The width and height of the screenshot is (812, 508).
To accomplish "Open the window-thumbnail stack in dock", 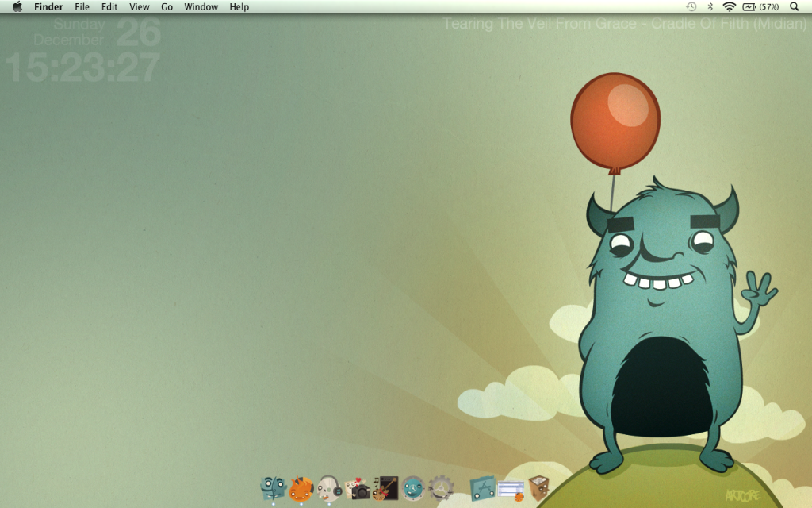I will tap(511, 490).
